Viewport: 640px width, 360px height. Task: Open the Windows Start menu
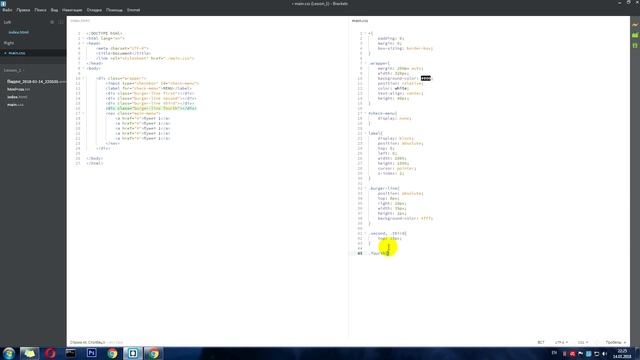coord(9,353)
